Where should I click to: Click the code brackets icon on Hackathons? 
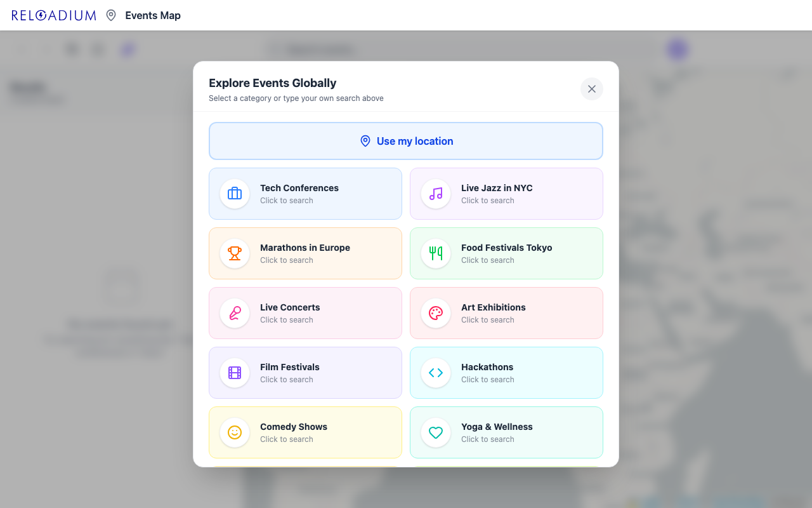435,372
